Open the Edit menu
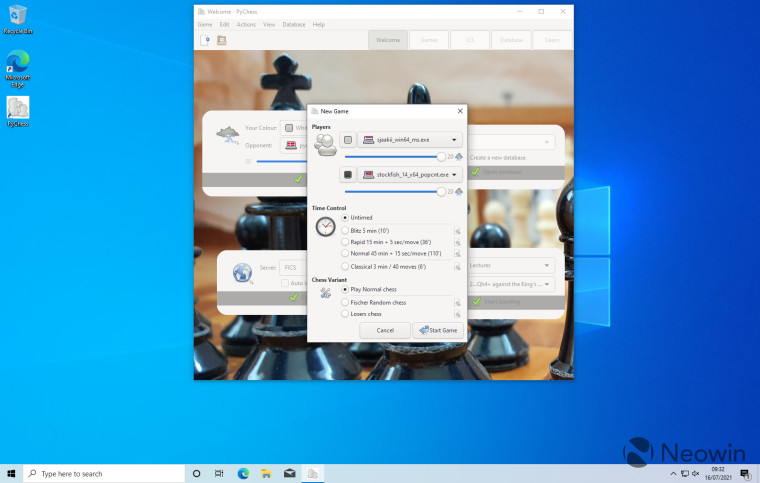760x483 pixels. [224, 24]
